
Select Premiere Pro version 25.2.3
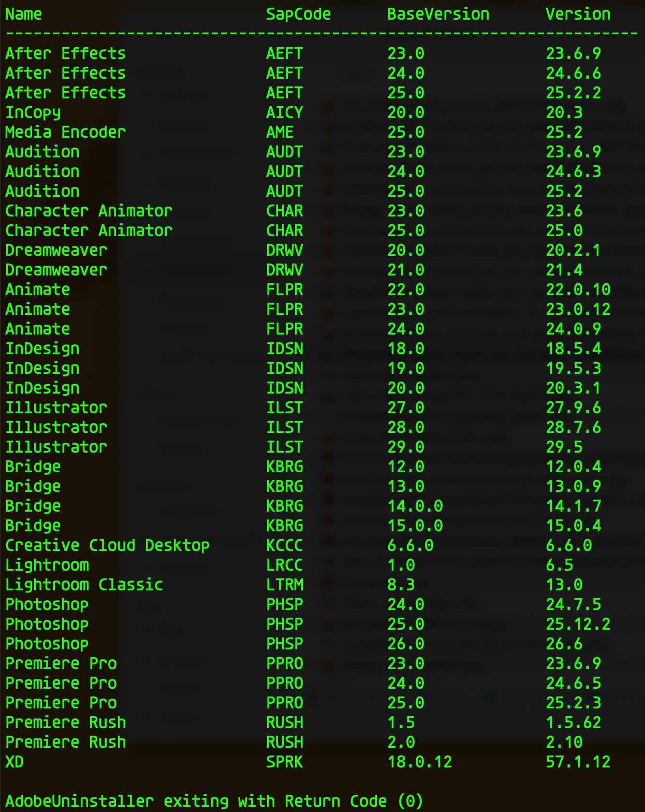point(573,703)
